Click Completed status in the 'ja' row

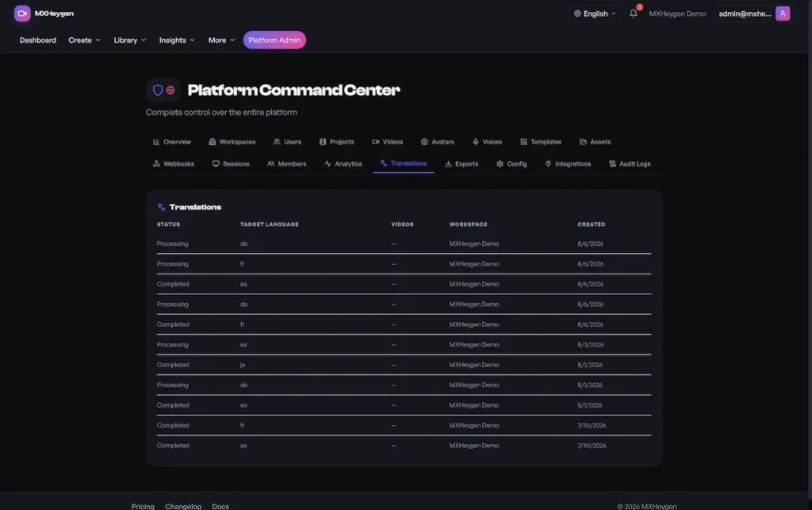(173, 365)
